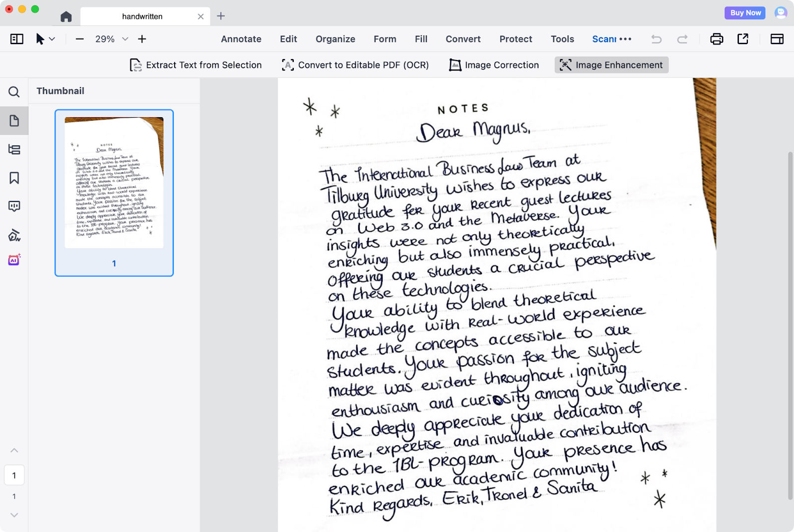Click the search icon in left sidebar
The image size is (794, 532).
click(x=14, y=92)
